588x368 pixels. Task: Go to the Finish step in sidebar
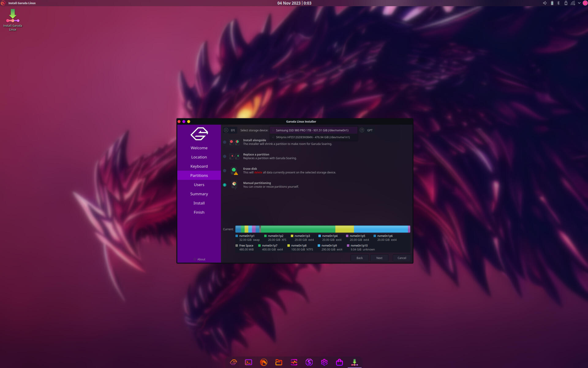[199, 212]
